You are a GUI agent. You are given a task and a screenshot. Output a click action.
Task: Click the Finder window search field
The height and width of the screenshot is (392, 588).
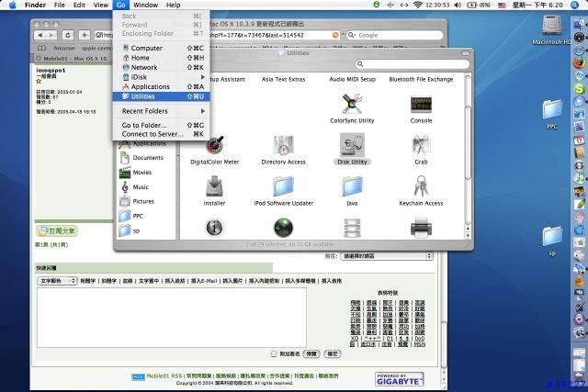tap(413, 64)
